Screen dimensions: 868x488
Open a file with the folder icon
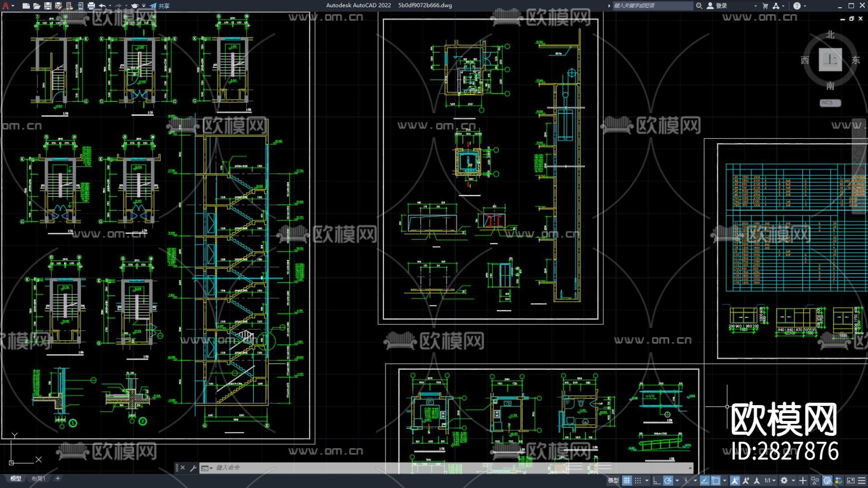coord(37,6)
